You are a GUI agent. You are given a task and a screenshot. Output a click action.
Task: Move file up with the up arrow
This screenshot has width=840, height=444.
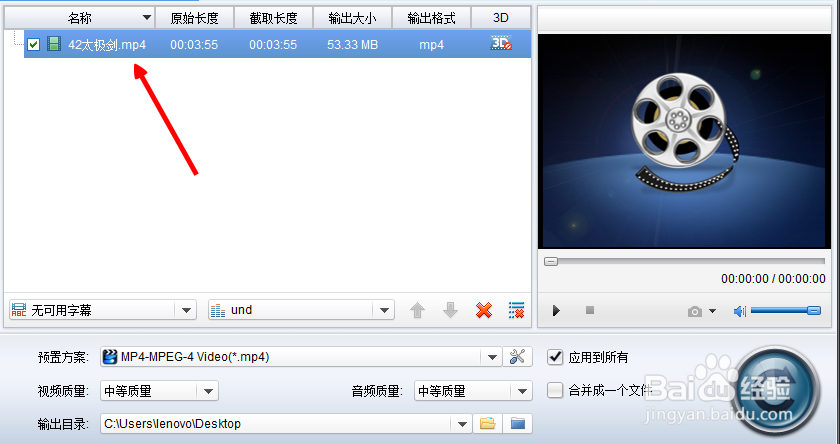pyautogui.click(x=417, y=310)
